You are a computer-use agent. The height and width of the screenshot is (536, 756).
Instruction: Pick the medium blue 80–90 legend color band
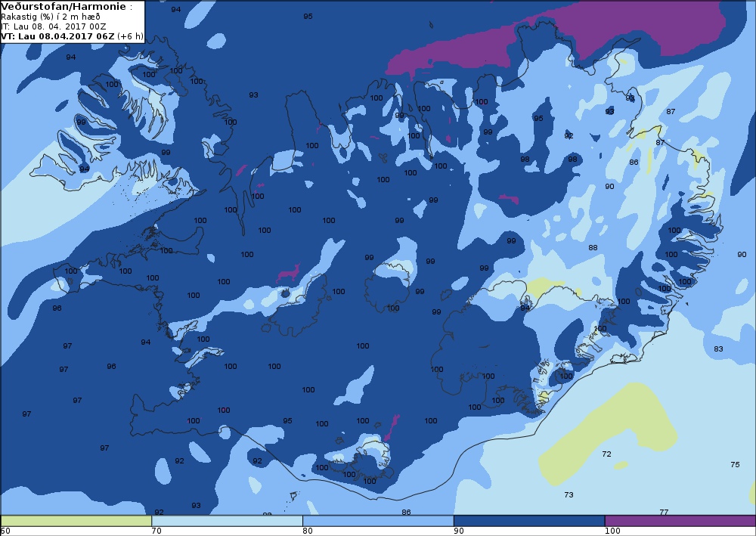point(378,521)
